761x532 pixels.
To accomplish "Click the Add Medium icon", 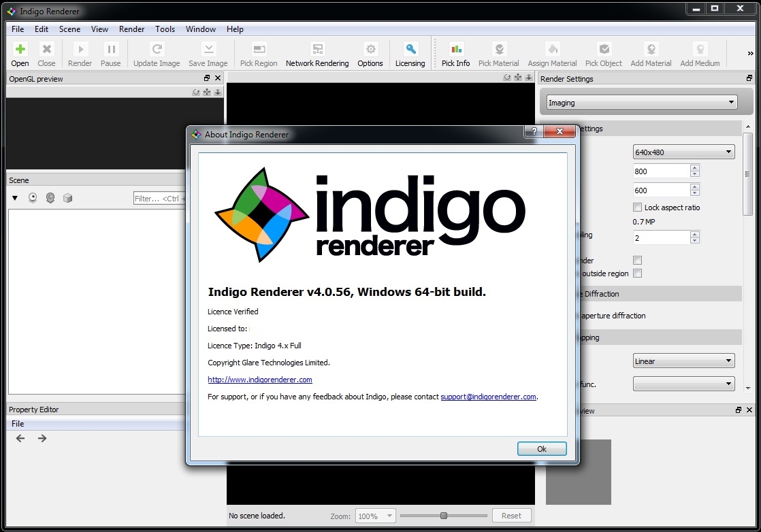I will [x=700, y=54].
